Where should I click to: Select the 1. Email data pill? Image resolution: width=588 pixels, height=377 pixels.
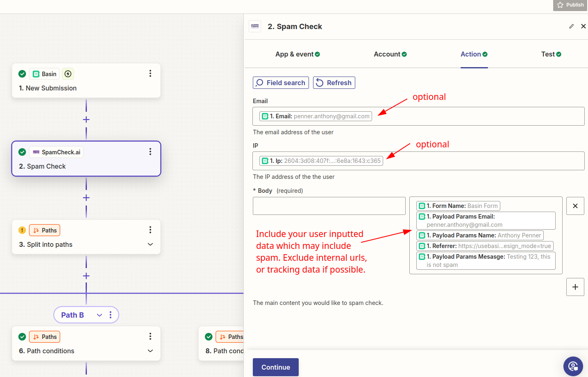coord(316,116)
